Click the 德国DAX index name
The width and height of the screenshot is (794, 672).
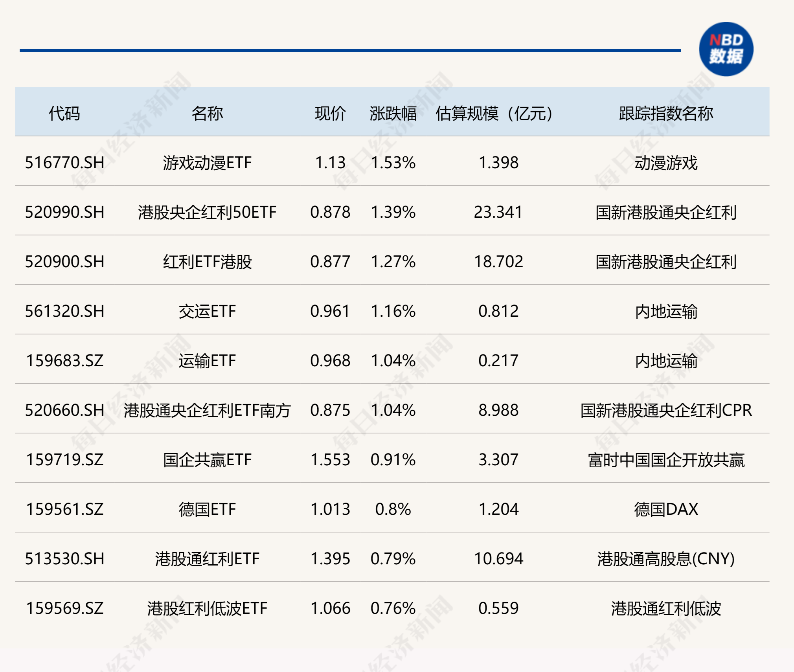click(666, 509)
